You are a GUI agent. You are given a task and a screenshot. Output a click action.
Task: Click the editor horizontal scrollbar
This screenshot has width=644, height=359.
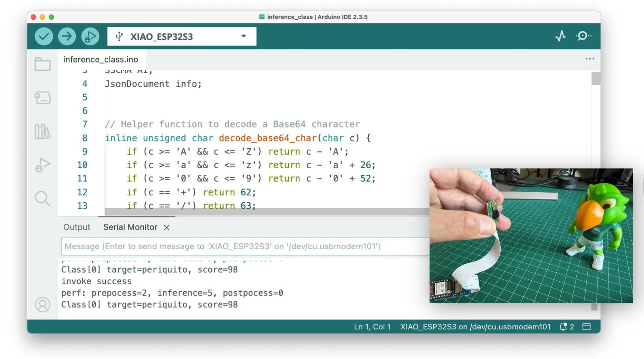[266, 212]
